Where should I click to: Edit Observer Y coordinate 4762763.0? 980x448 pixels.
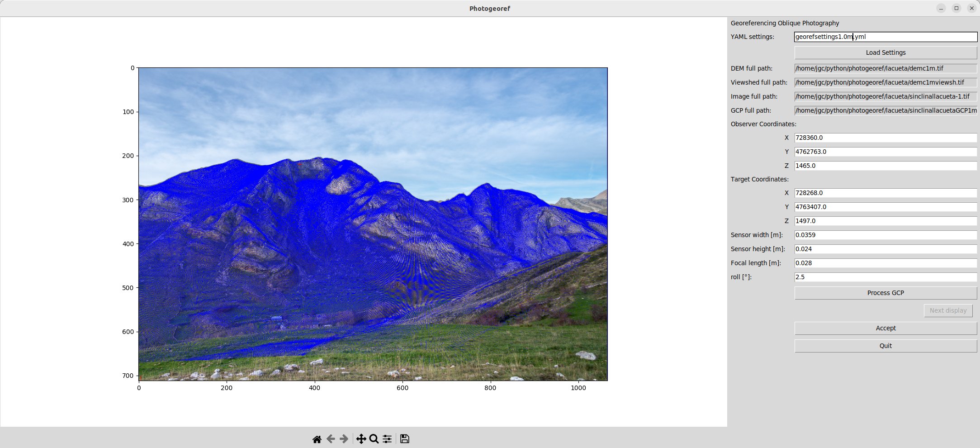(x=885, y=152)
